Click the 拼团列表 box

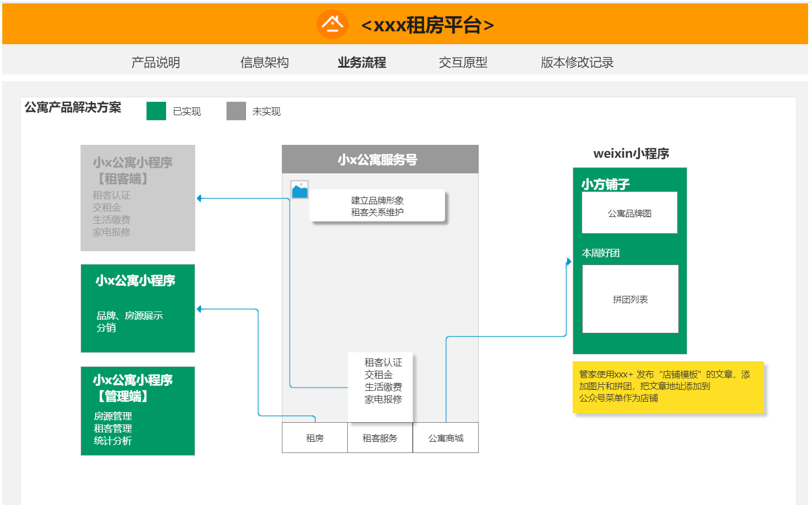click(x=630, y=299)
